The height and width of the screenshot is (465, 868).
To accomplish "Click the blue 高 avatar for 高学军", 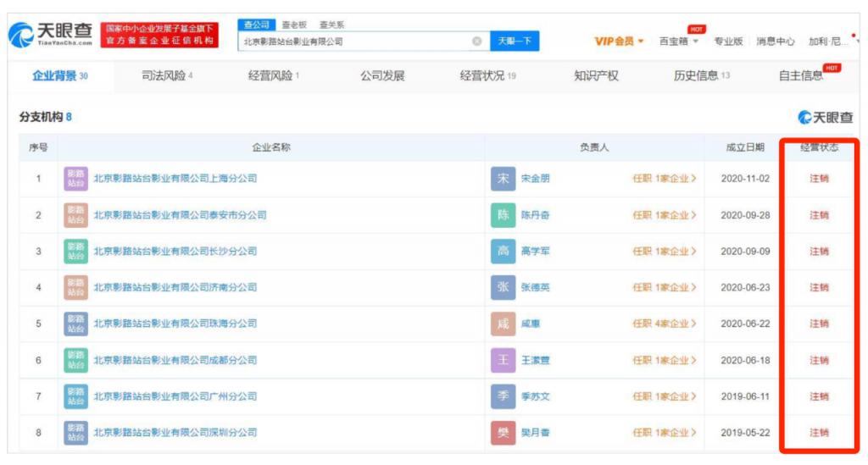I will point(503,252).
